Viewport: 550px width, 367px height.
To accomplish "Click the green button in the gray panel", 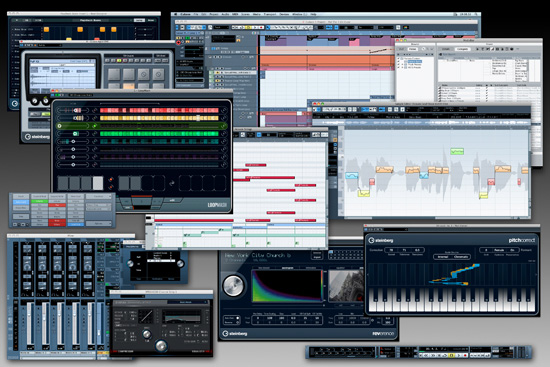I will click(39, 201).
